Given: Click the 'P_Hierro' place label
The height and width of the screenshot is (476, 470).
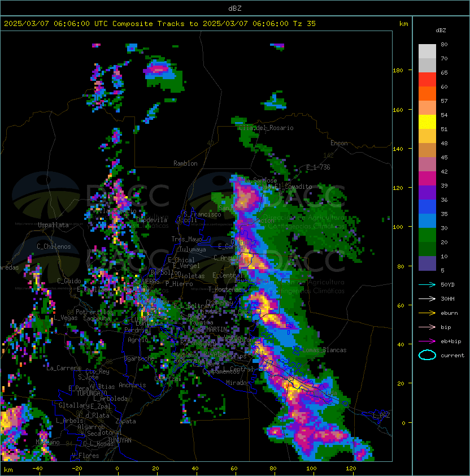Looking at the screenshot, I should (x=179, y=284).
